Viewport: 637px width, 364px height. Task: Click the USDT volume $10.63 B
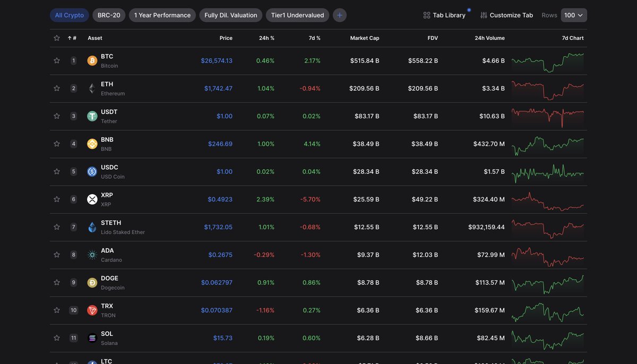[492, 116]
